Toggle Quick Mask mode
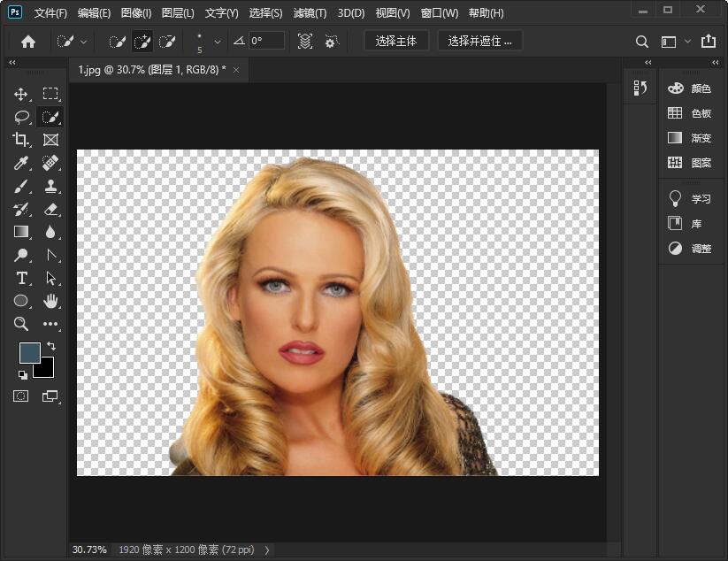The height and width of the screenshot is (561, 728). (x=20, y=396)
